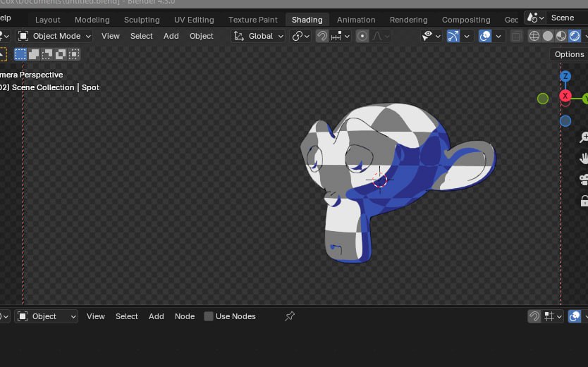
Task: Open the Object Mode dropdown
Action: click(54, 36)
